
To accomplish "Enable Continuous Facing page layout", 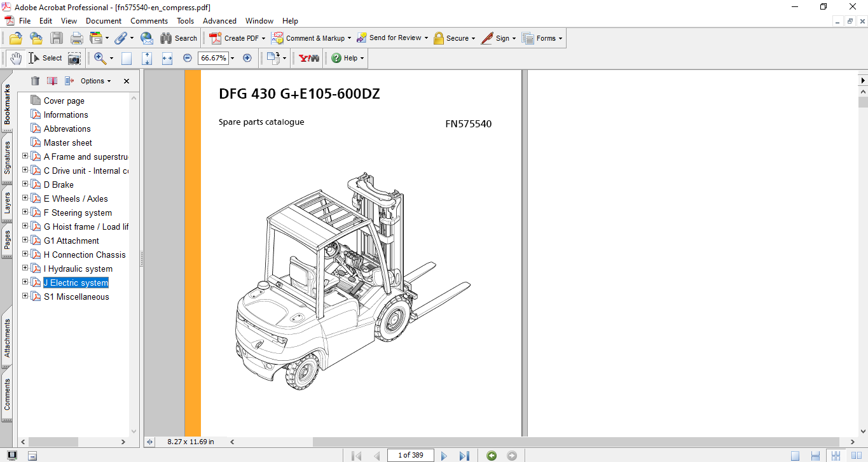I will pyautogui.click(x=834, y=455).
